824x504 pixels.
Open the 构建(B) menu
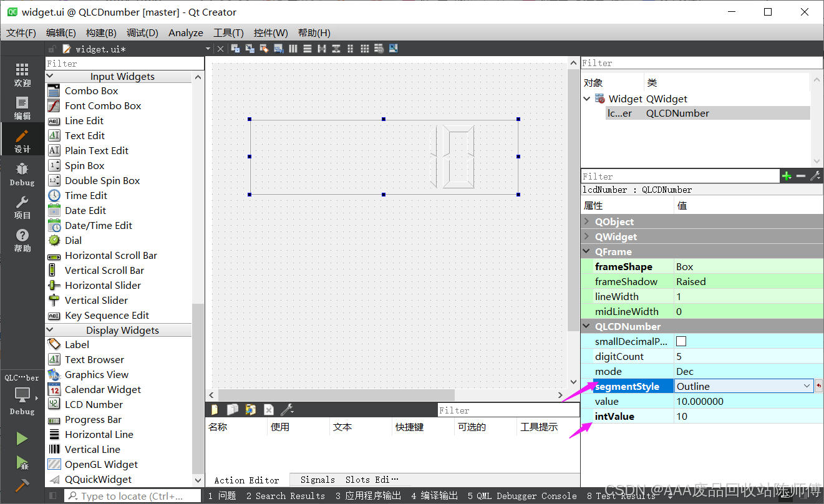[101, 32]
